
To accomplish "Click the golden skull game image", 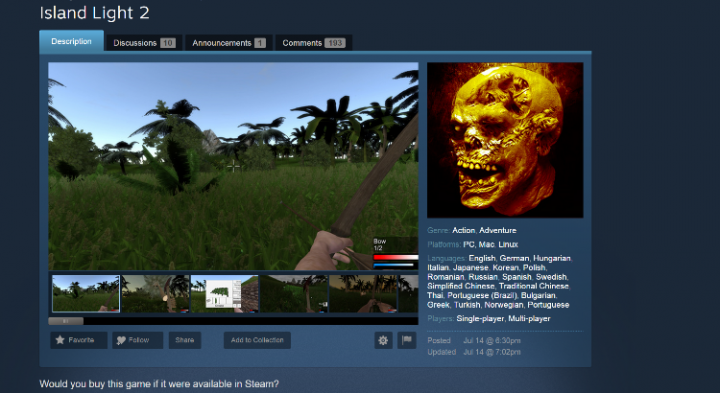I will (x=505, y=140).
